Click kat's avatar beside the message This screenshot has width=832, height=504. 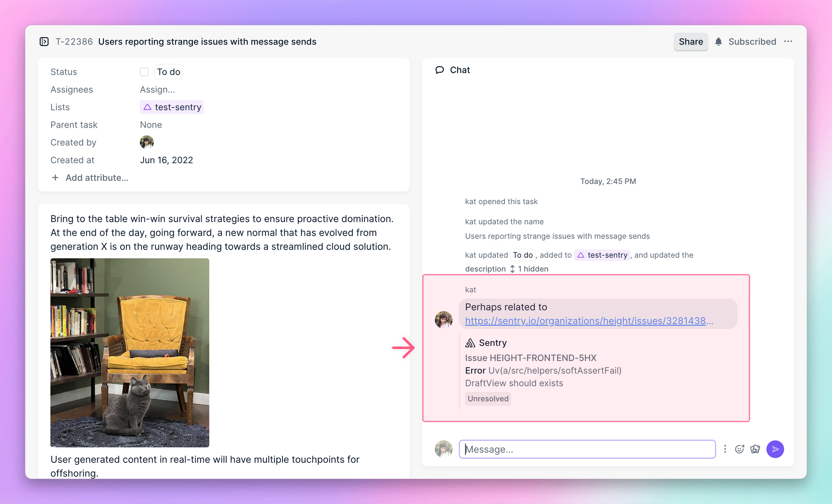tap(443, 319)
